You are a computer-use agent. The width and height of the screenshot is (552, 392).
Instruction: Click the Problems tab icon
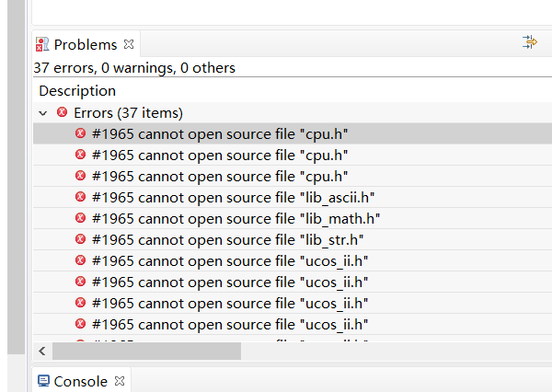click(42, 44)
